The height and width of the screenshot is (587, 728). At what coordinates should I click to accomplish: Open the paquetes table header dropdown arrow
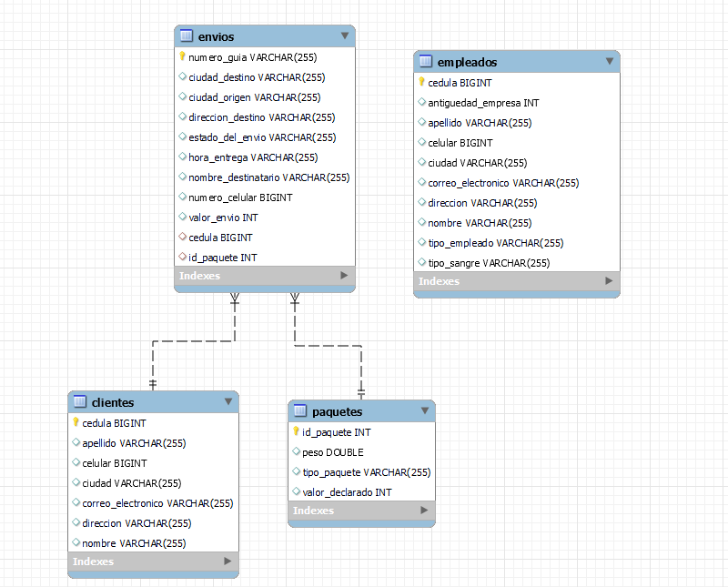tap(424, 411)
